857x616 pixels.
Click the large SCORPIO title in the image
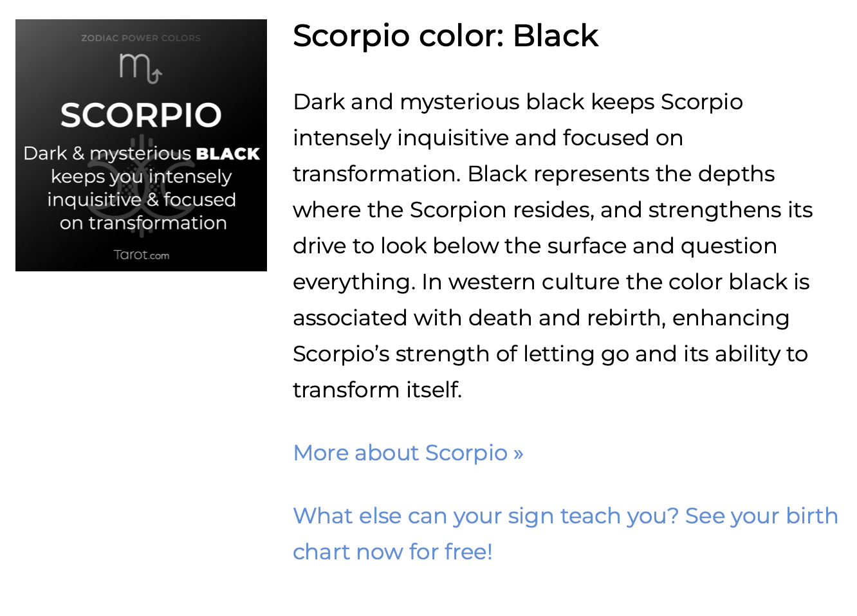[141, 115]
